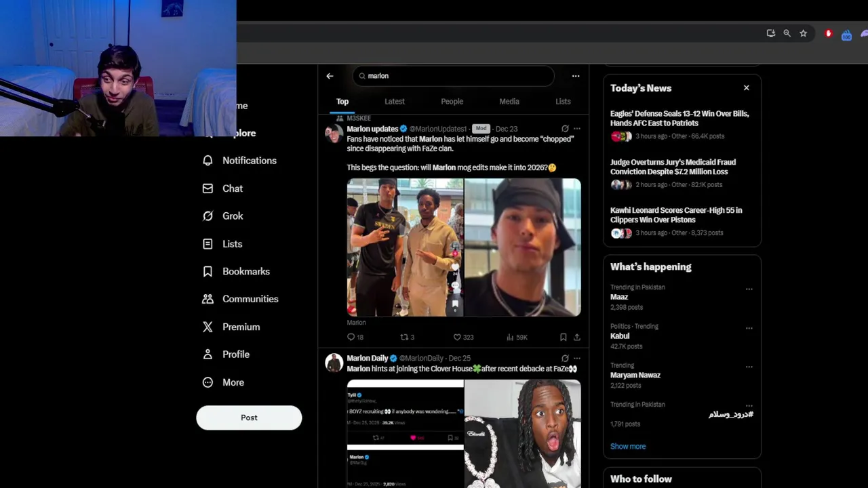Select the Kabul trending topic
868x488 pixels.
coord(620,336)
